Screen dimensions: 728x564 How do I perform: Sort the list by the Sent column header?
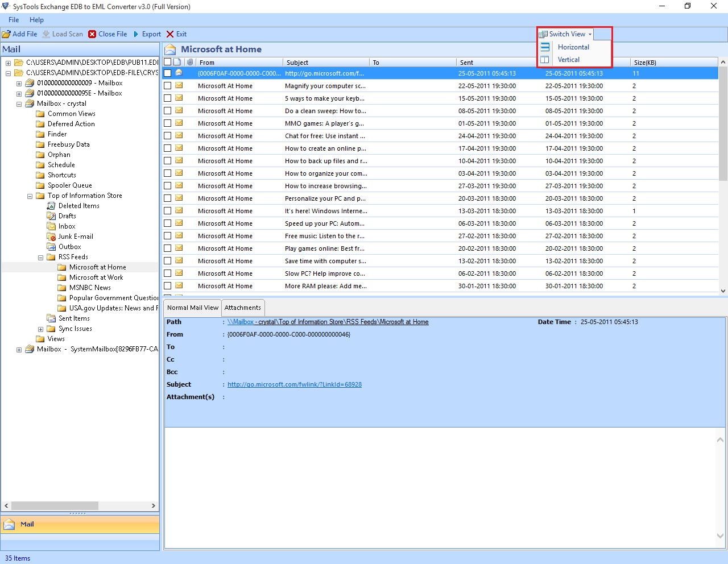[x=499, y=63]
